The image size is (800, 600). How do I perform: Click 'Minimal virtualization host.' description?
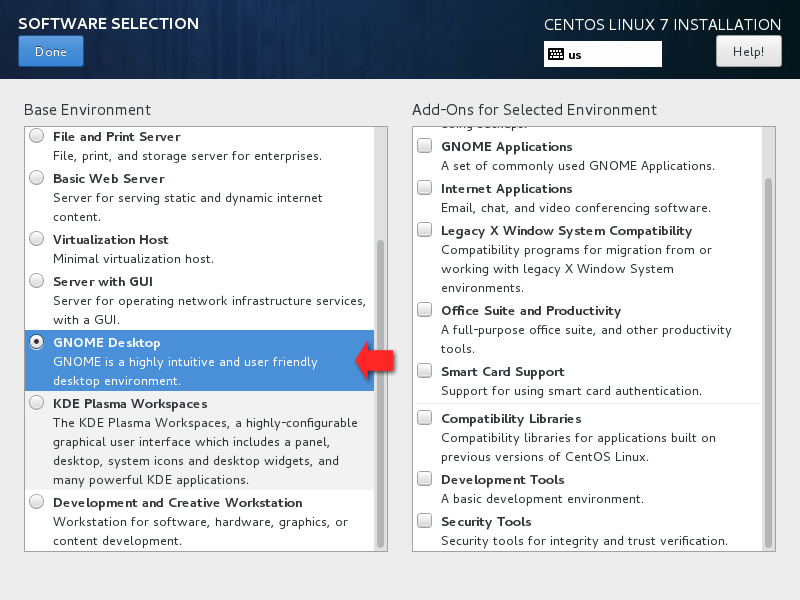click(x=133, y=259)
